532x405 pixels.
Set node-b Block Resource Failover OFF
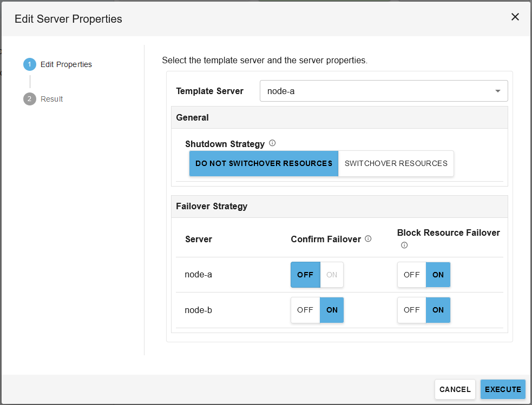(411, 310)
